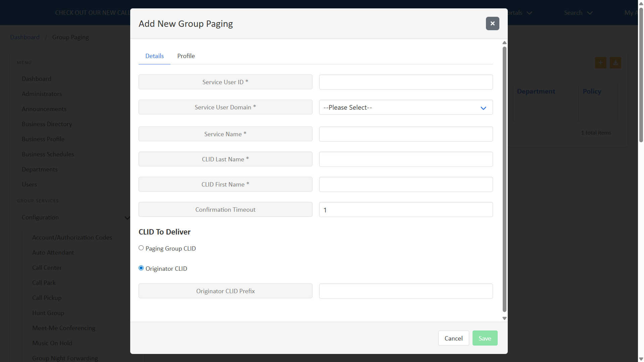Switch to the Profile tab
Image resolution: width=644 pixels, height=362 pixels.
tap(186, 56)
